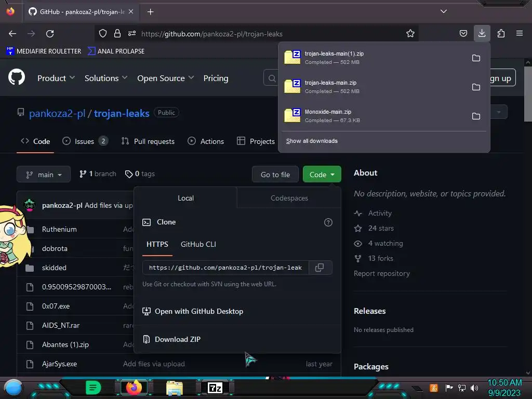The height and width of the screenshot is (399, 532).
Task: Click Open with GitHub Desktop
Action: click(193, 311)
